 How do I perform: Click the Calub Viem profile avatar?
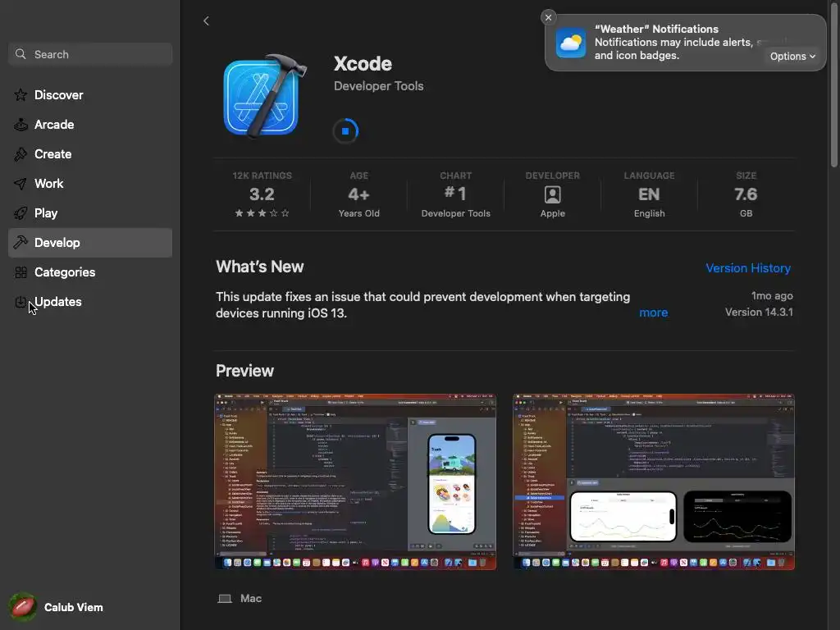[22, 607]
